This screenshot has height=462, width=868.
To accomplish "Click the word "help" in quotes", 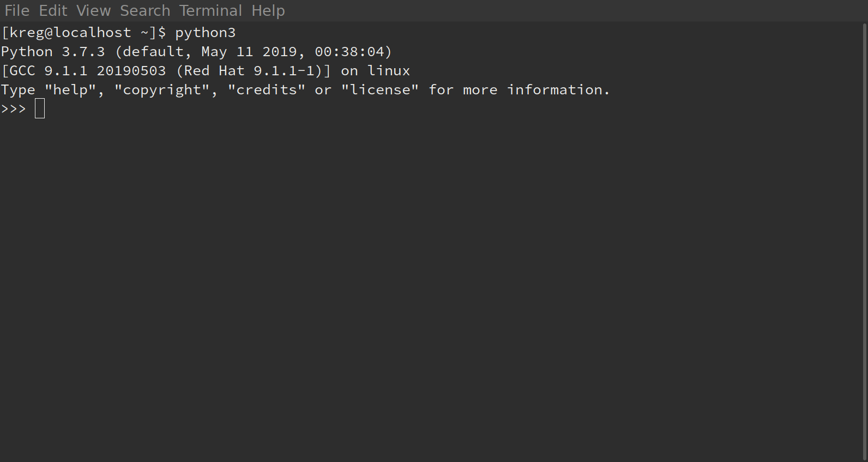I will [70, 90].
